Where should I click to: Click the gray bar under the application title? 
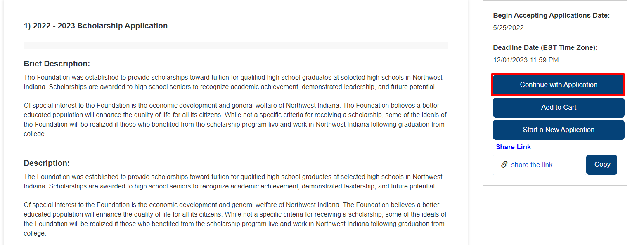(x=236, y=46)
